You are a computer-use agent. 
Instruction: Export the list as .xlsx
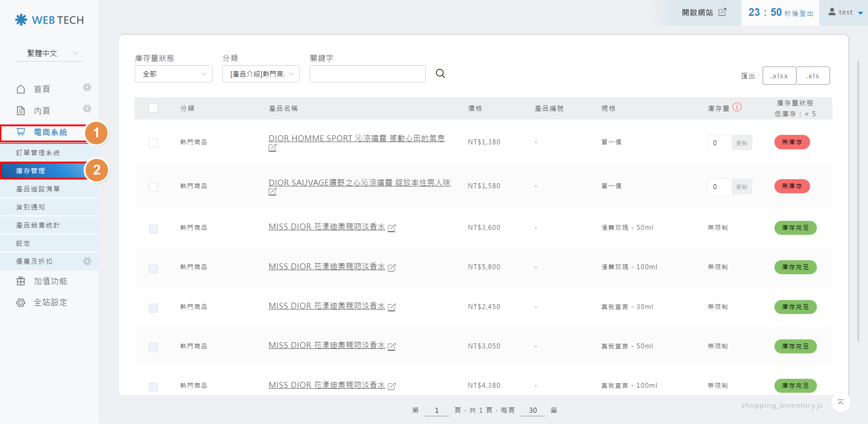[779, 76]
